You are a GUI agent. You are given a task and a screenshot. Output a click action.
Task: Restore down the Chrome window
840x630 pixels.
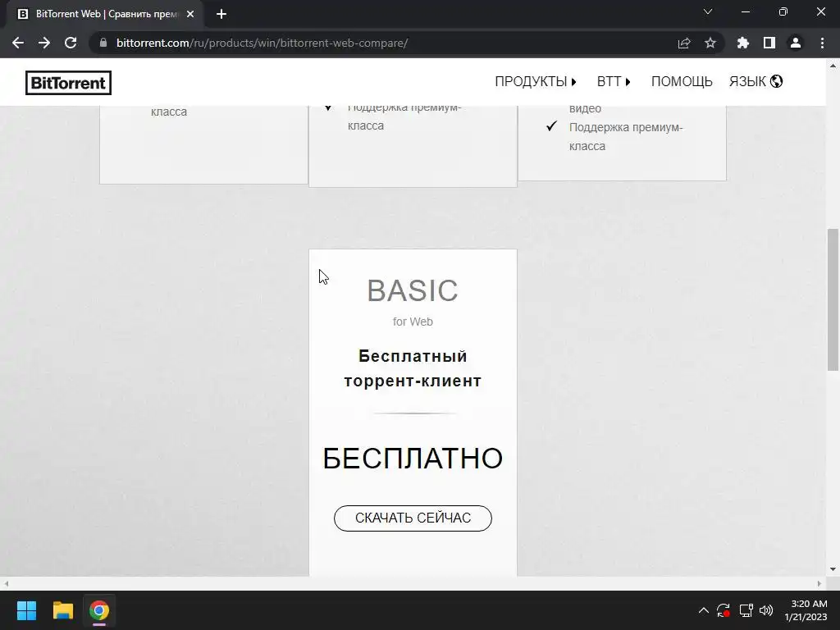(783, 11)
